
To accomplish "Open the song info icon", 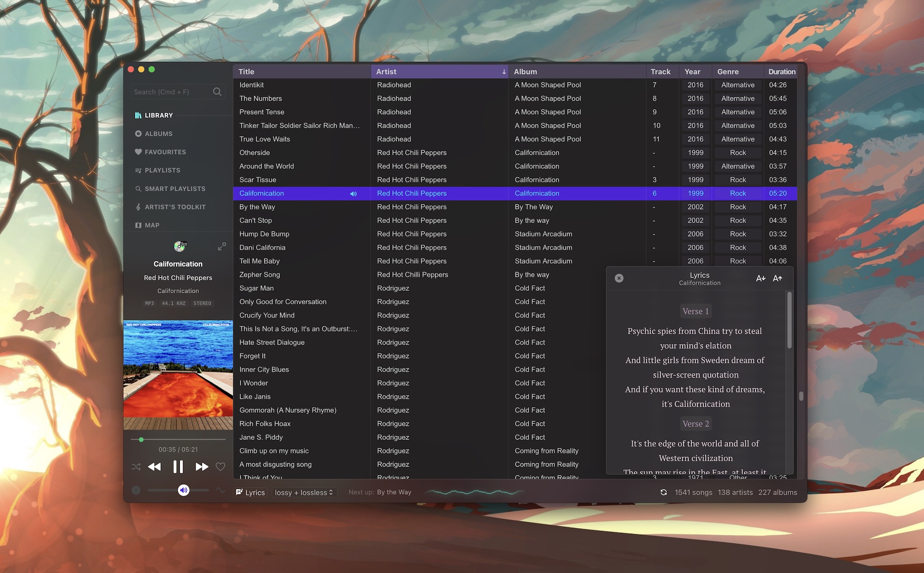I will click(x=136, y=490).
